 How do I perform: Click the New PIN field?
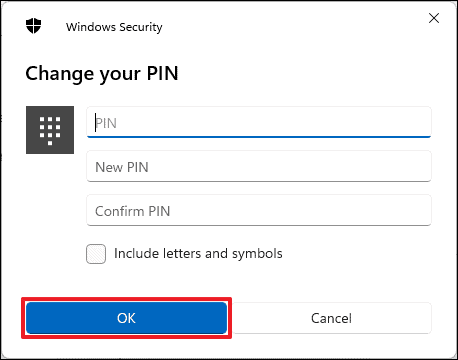pos(259,166)
